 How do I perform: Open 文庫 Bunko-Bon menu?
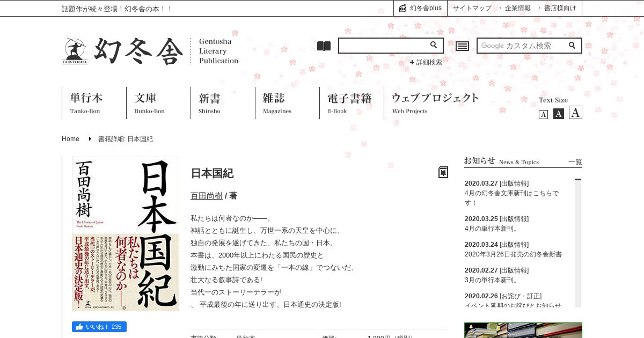coord(150,103)
